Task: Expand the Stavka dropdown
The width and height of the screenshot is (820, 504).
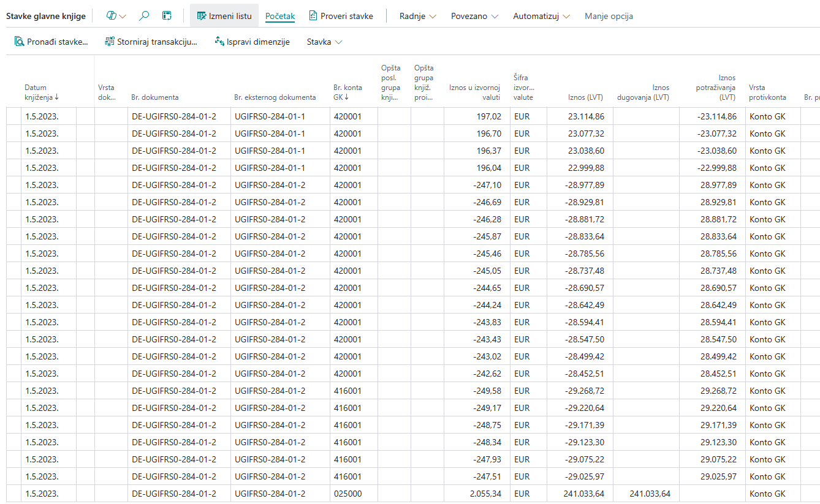Action: tap(325, 42)
